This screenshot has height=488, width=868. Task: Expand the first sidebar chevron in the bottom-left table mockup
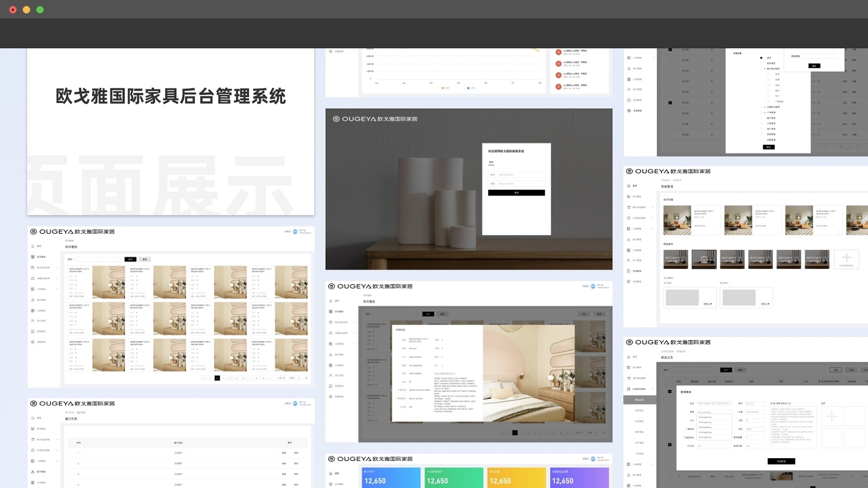pyautogui.click(x=57, y=440)
